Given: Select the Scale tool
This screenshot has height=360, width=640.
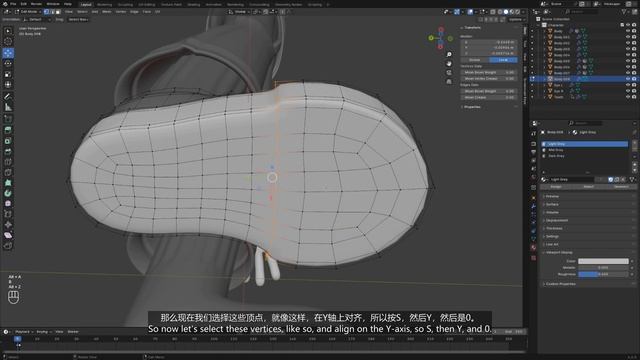Looking at the screenshot, I should pyautogui.click(x=8, y=74).
